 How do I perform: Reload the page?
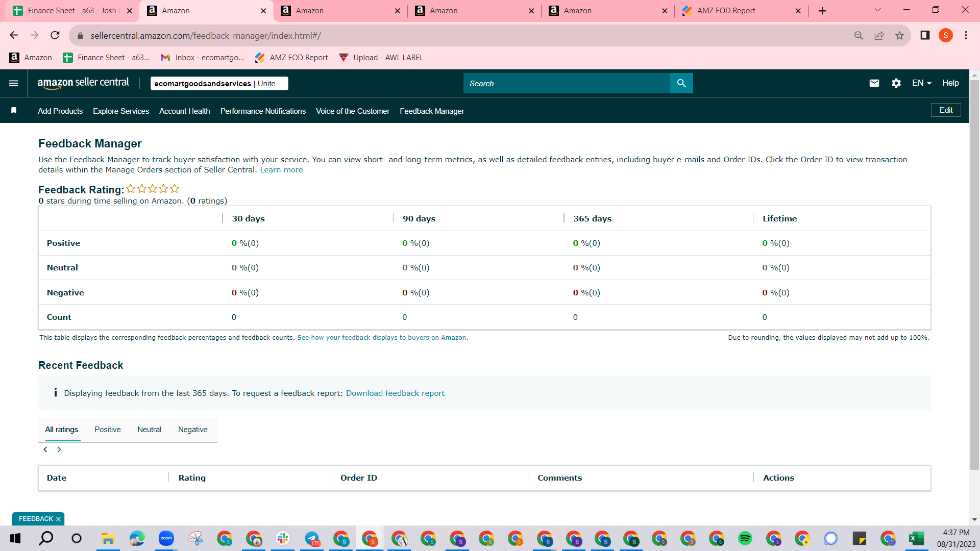[55, 35]
